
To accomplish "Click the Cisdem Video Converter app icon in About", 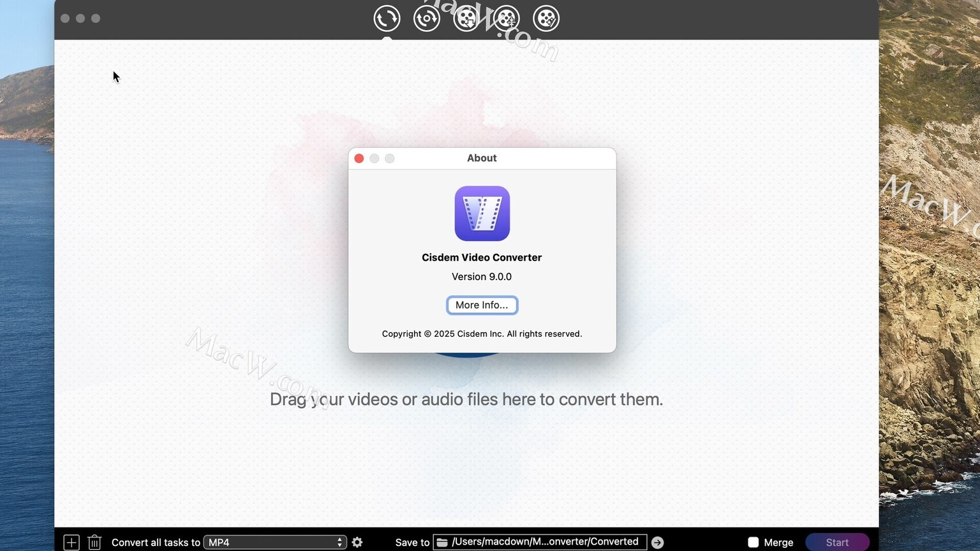I will point(482,214).
